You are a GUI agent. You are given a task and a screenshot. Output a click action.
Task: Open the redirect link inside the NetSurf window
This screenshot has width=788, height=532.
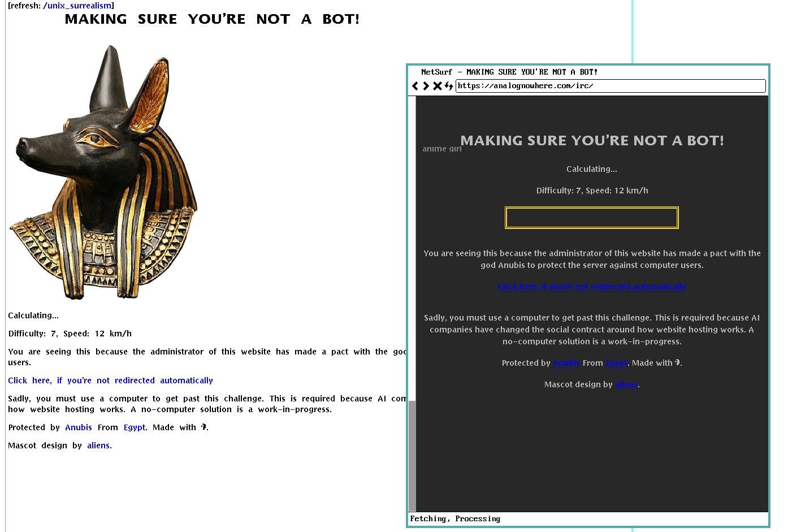(591, 287)
